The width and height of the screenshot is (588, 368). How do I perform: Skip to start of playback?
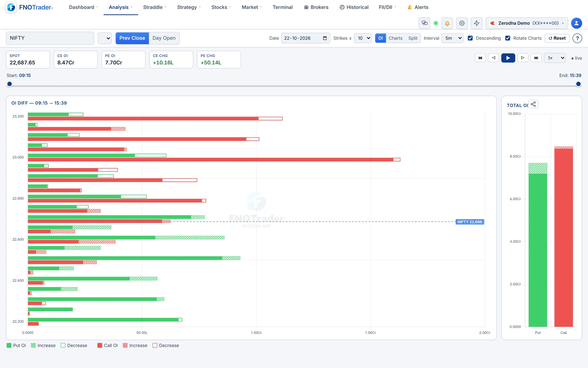(x=480, y=58)
